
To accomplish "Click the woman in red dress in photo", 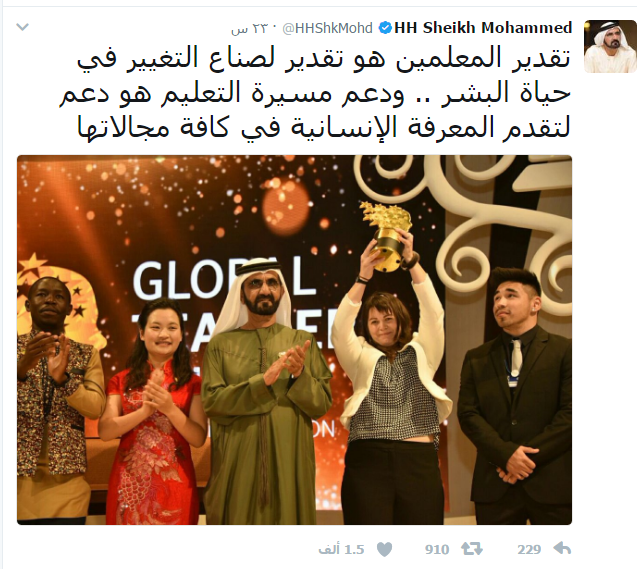I will coord(153,410).
